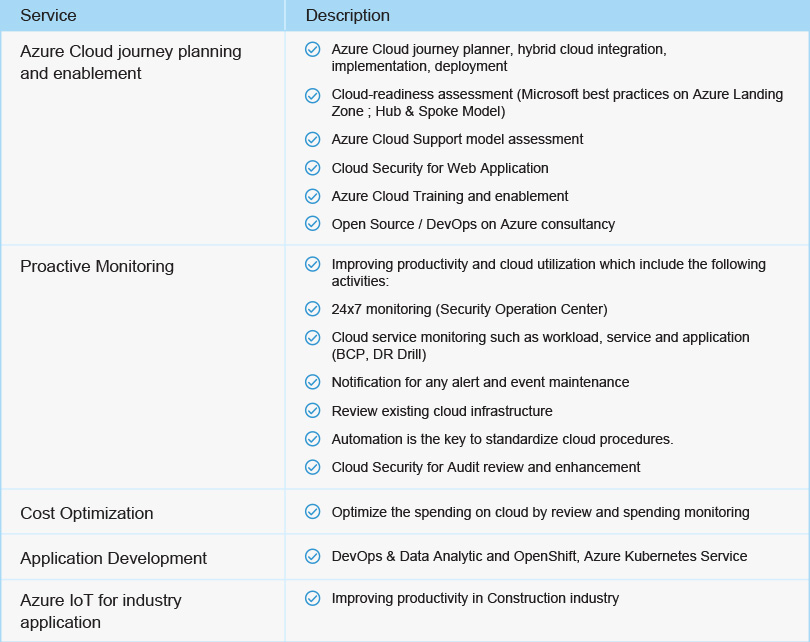Click check icon beside Review existing cloud infrastructure
The width and height of the screenshot is (810, 642).
313,411
